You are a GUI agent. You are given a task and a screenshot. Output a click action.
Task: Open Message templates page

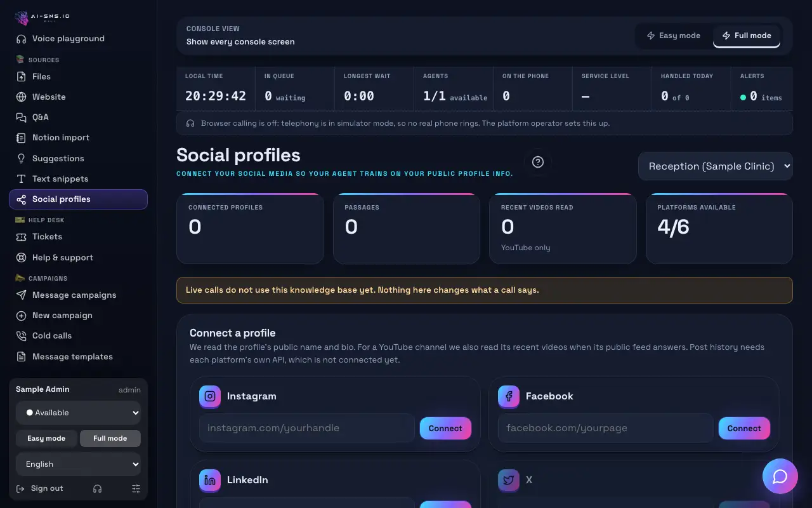[78, 357]
